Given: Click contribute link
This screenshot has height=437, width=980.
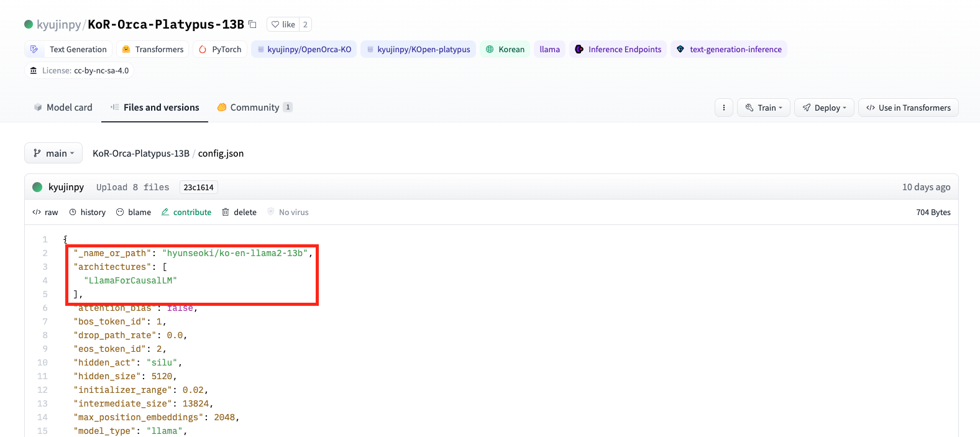Looking at the screenshot, I should click(x=186, y=212).
